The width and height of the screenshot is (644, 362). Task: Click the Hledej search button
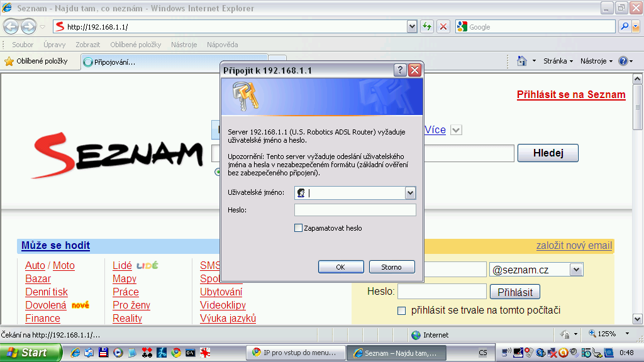coord(548,153)
